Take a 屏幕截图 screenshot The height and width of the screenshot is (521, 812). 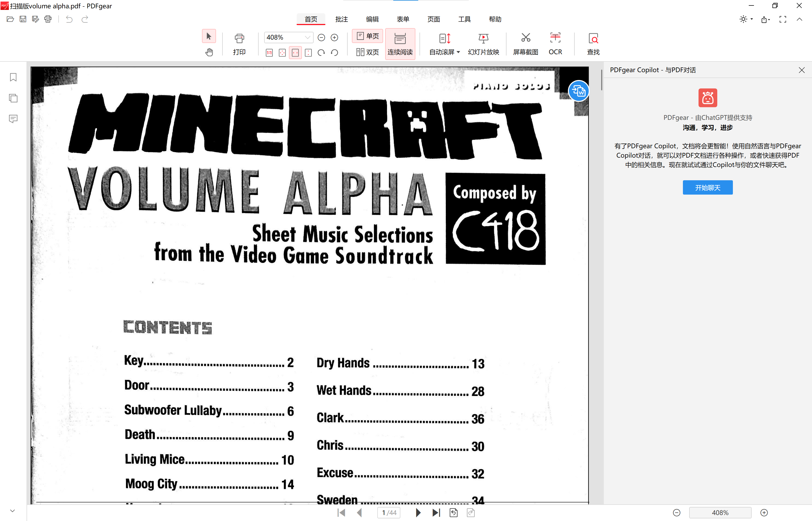(x=525, y=44)
